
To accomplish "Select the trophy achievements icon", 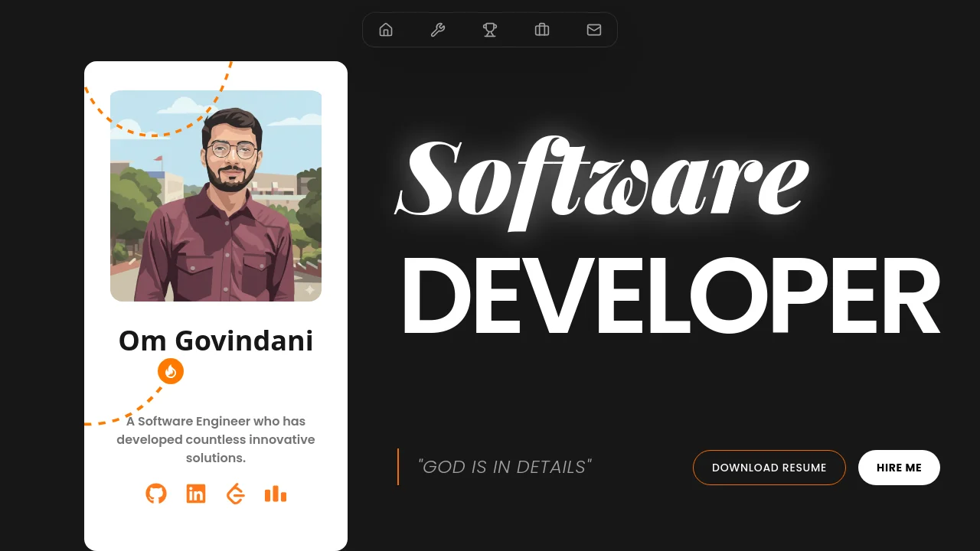I will [x=490, y=30].
